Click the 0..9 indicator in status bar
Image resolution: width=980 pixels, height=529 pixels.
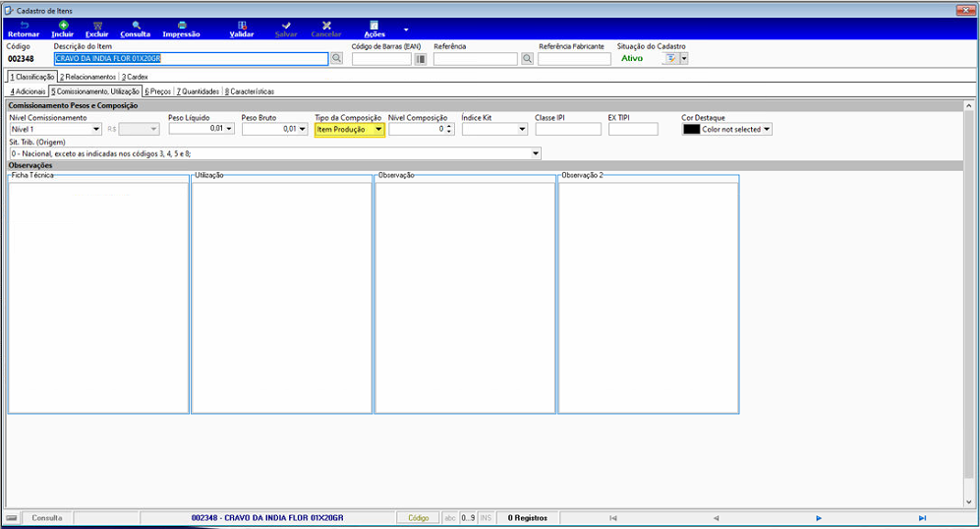(468, 518)
